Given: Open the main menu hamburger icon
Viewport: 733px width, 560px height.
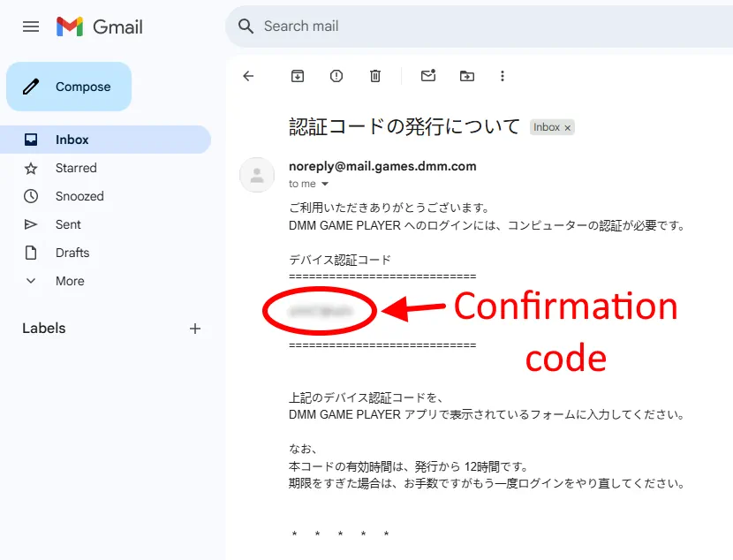Looking at the screenshot, I should tap(31, 26).
